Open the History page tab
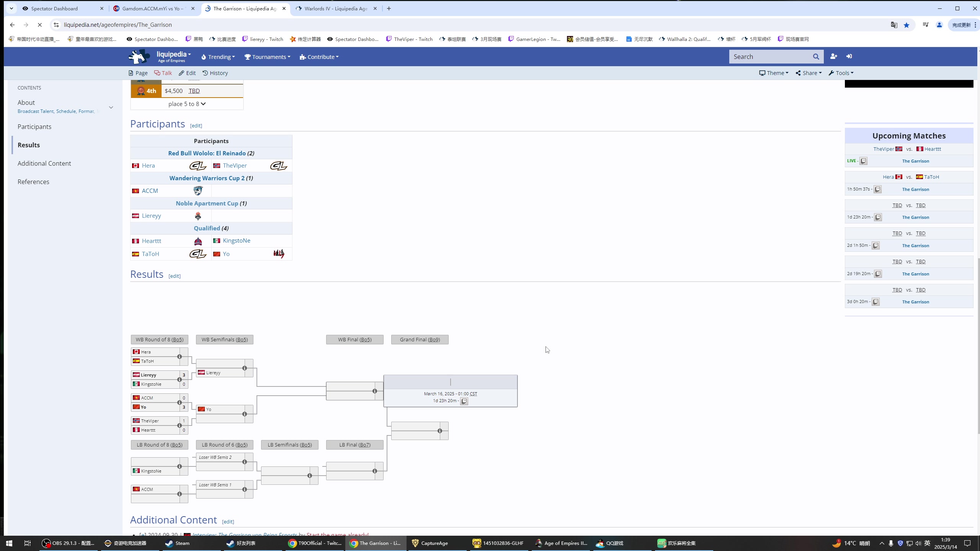 click(x=215, y=73)
